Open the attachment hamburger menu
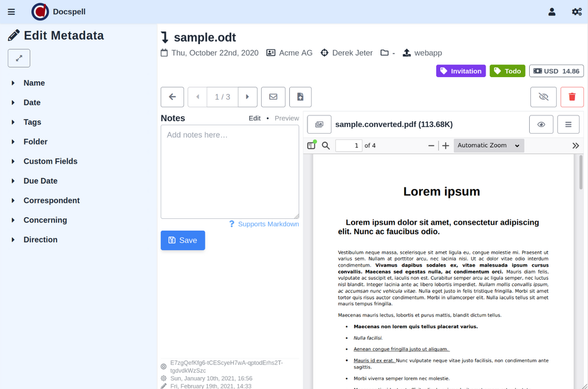Screen dimensions: 588x389 click(x=568, y=125)
